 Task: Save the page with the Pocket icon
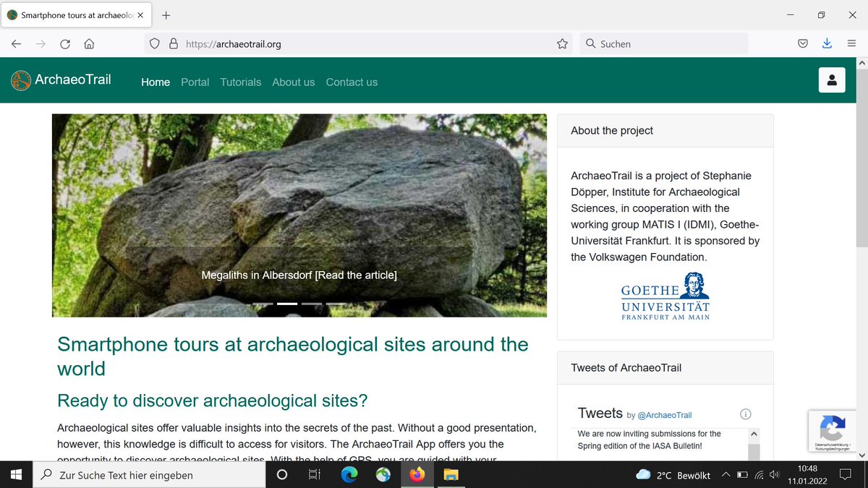[x=802, y=43]
